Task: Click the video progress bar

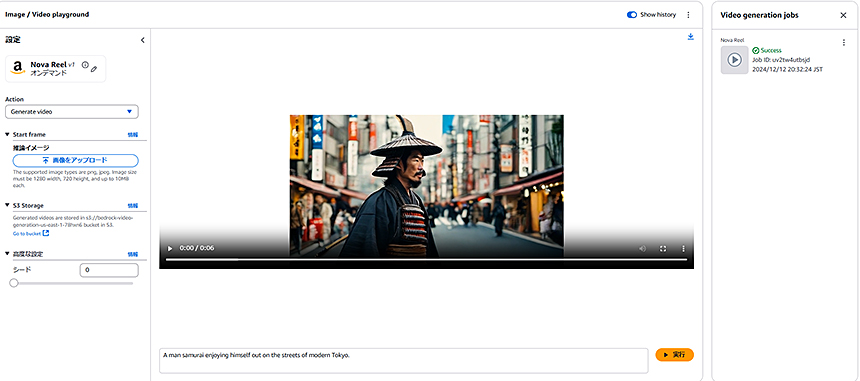Action: tap(426, 259)
